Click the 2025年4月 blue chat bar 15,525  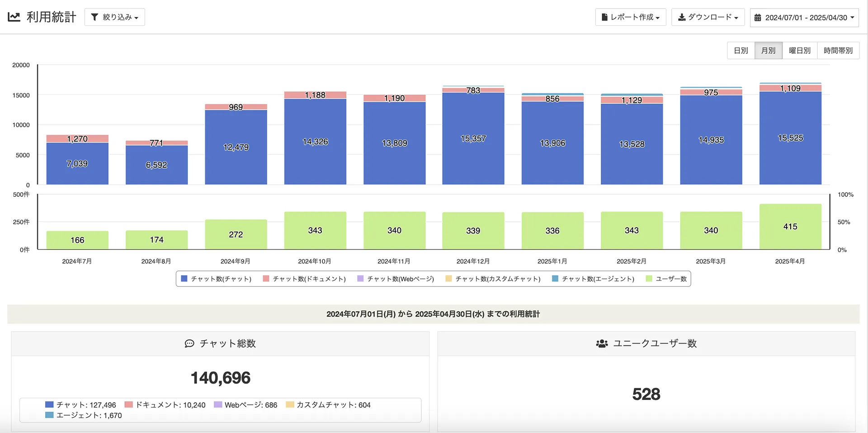(x=790, y=138)
